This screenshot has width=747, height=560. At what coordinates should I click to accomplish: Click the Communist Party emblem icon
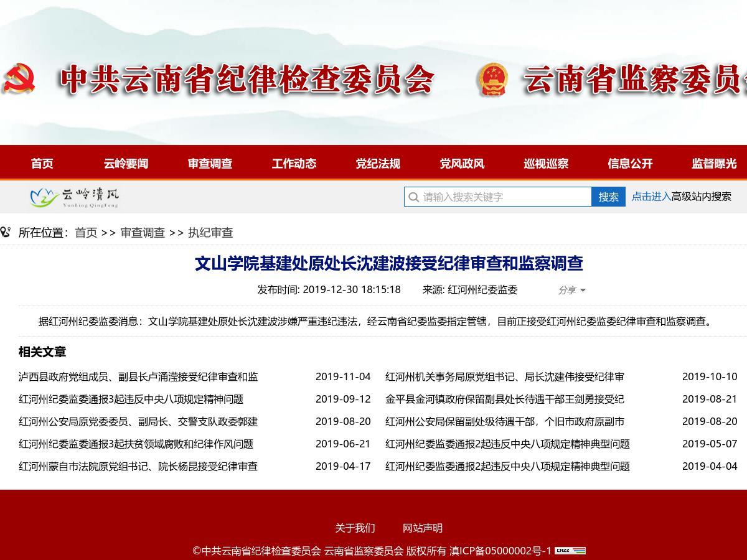pyautogui.click(x=19, y=79)
